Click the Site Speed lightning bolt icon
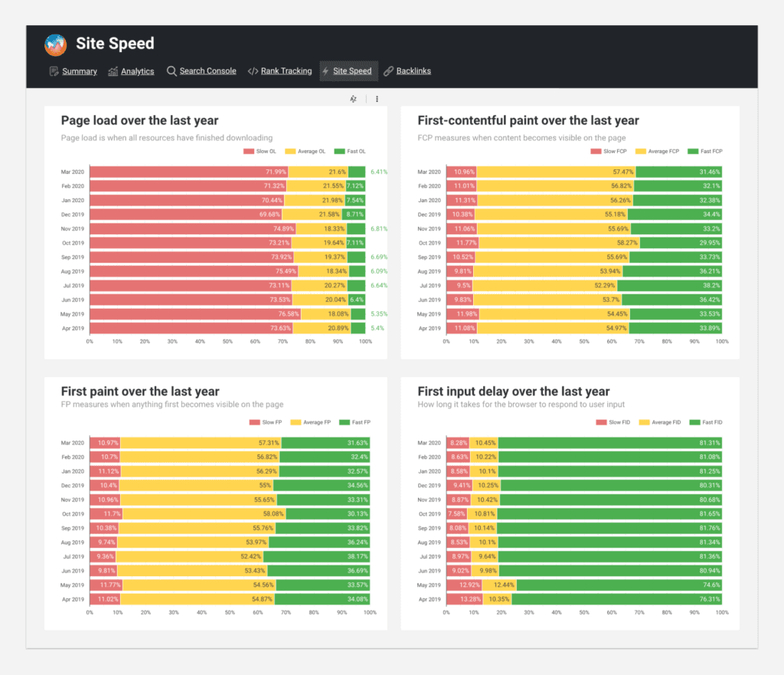Viewport: 784px width, 675px height. click(325, 71)
